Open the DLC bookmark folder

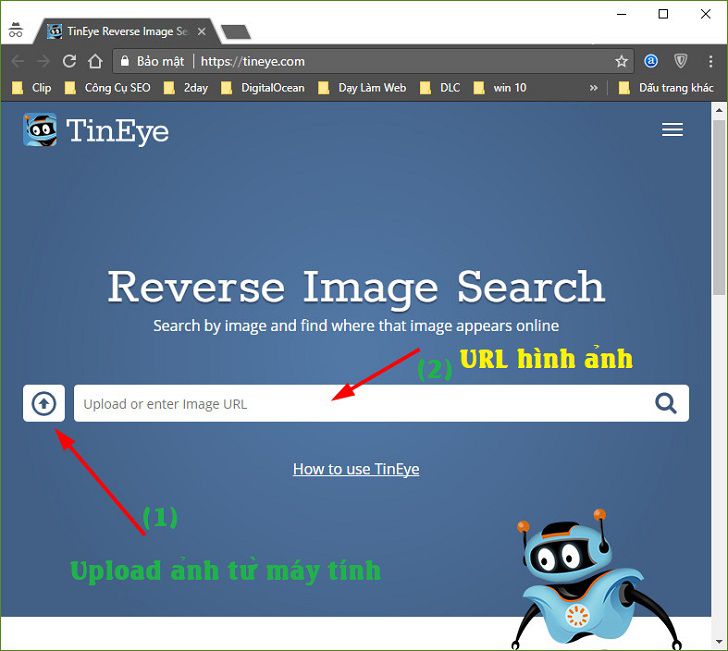[440, 88]
